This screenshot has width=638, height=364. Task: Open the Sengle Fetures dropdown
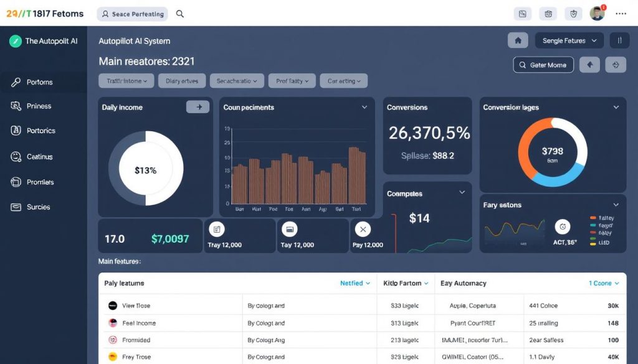click(x=569, y=40)
